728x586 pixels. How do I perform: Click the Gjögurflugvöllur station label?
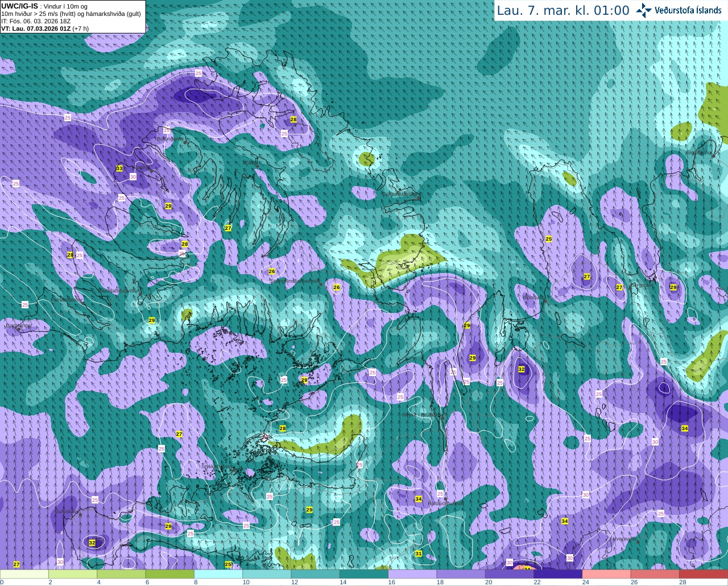(400, 194)
